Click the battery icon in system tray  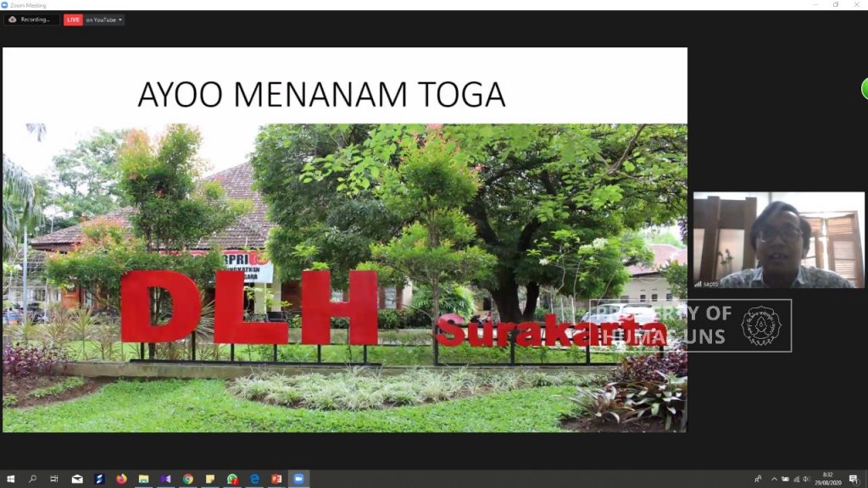coord(785,480)
